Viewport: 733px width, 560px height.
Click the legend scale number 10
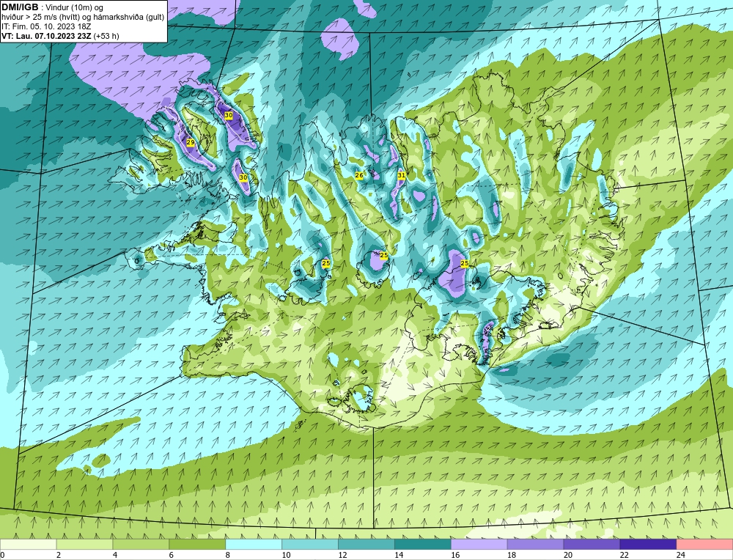pos(286,555)
